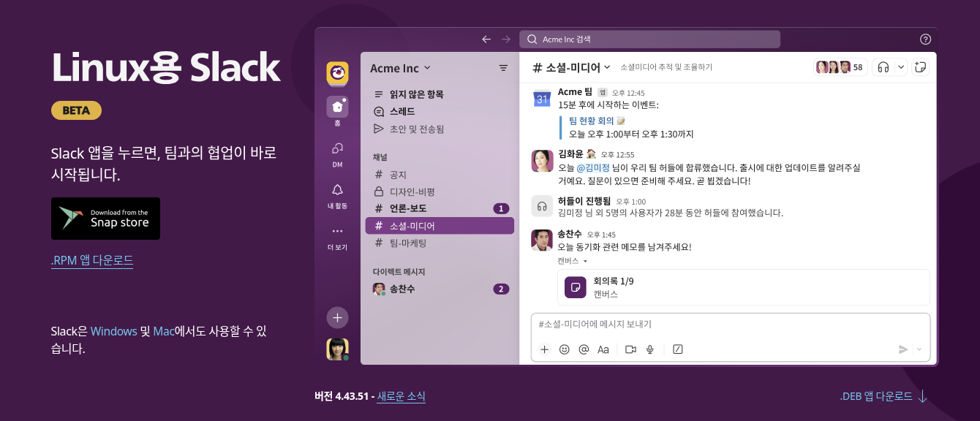Click the user profile avatar at the rail bottom

pos(337,349)
